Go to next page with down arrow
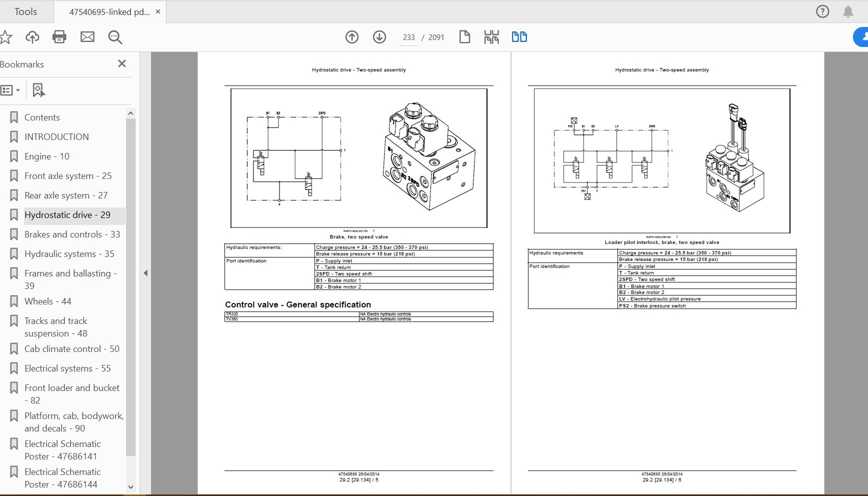The height and width of the screenshot is (496, 868). pyautogui.click(x=379, y=37)
